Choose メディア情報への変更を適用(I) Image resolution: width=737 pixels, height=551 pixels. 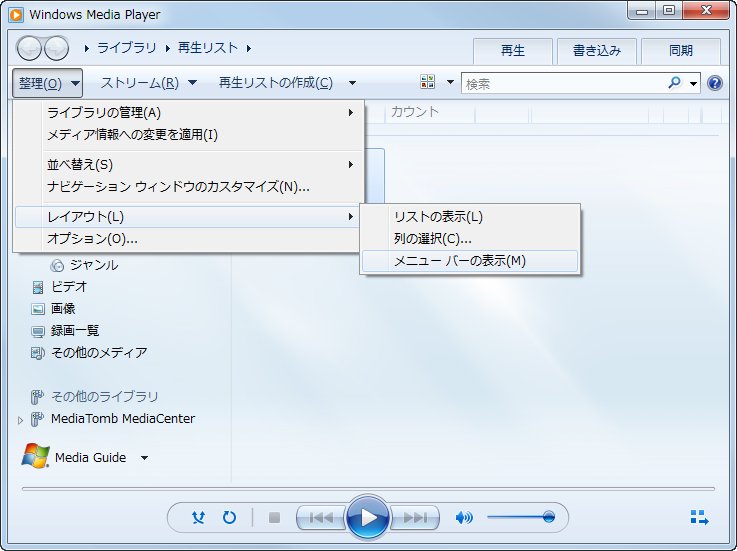tap(188, 135)
